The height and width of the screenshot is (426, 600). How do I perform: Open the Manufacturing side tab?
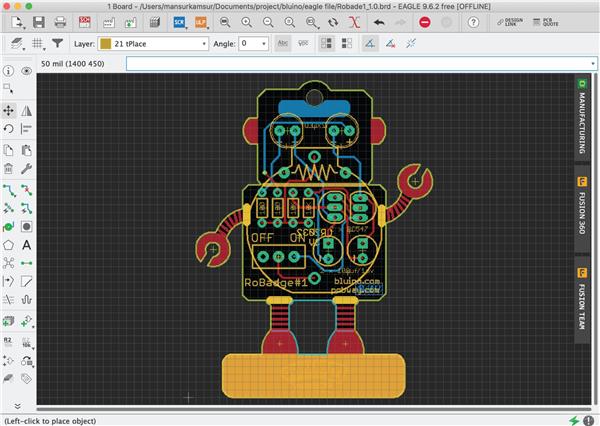point(581,116)
